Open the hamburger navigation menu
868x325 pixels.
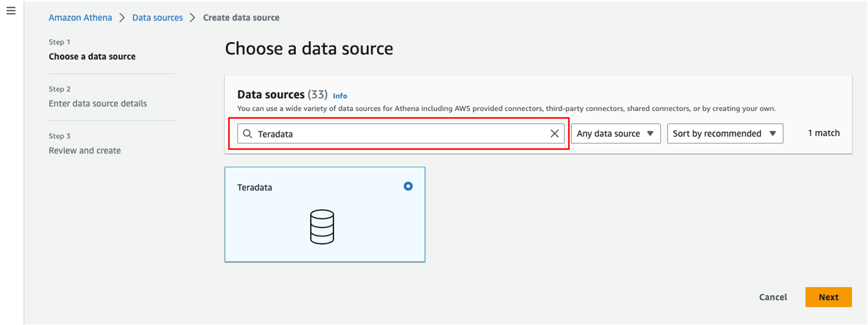point(11,11)
